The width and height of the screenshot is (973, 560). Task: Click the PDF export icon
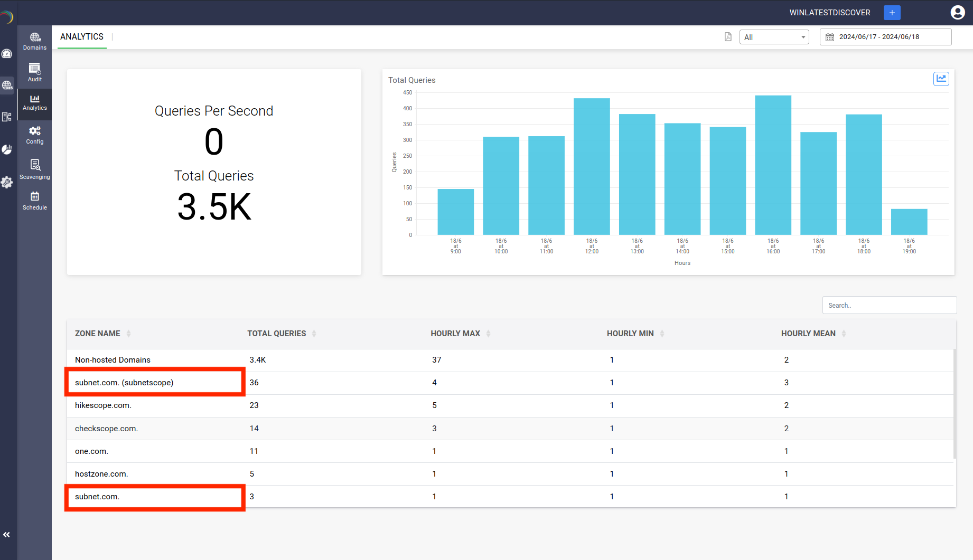(x=728, y=37)
